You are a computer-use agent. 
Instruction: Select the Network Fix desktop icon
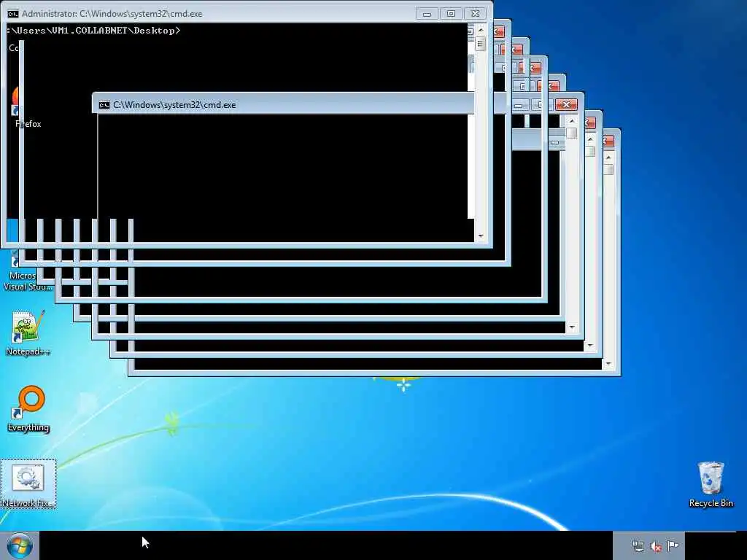[x=28, y=484]
